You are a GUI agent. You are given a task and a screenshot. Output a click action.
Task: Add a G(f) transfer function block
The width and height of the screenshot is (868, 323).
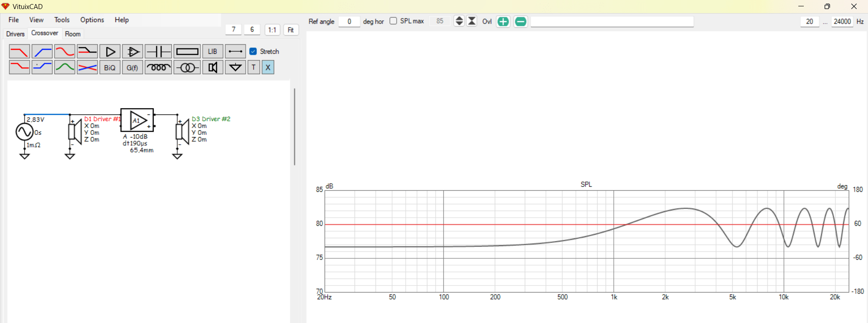point(133,67)
